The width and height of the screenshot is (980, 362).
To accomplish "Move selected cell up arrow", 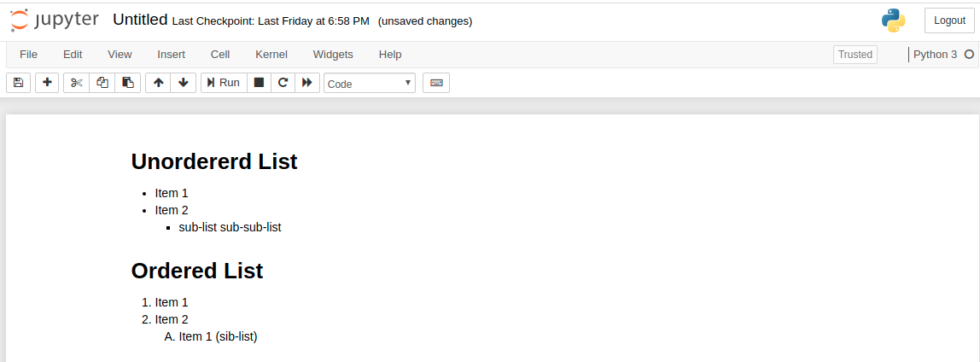I will 158,83.
